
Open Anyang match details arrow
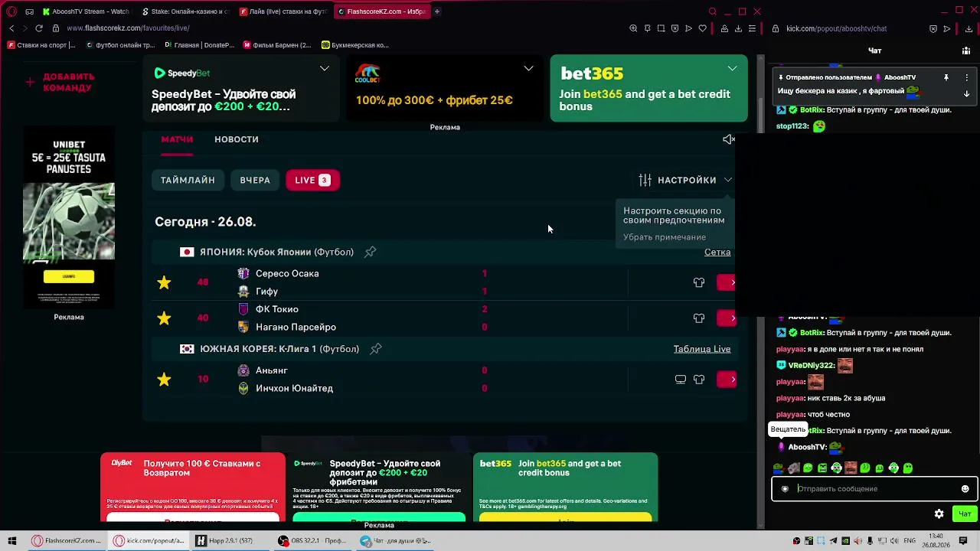(727, 379)
